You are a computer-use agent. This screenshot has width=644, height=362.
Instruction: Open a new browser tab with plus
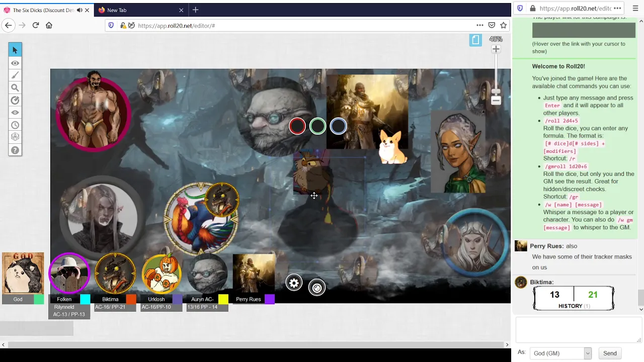[196, 10]
